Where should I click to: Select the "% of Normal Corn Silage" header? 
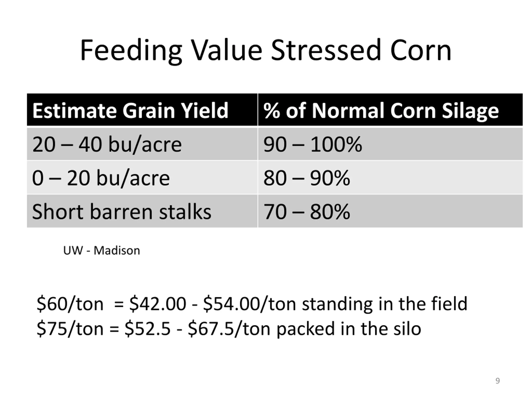(381, 110)
